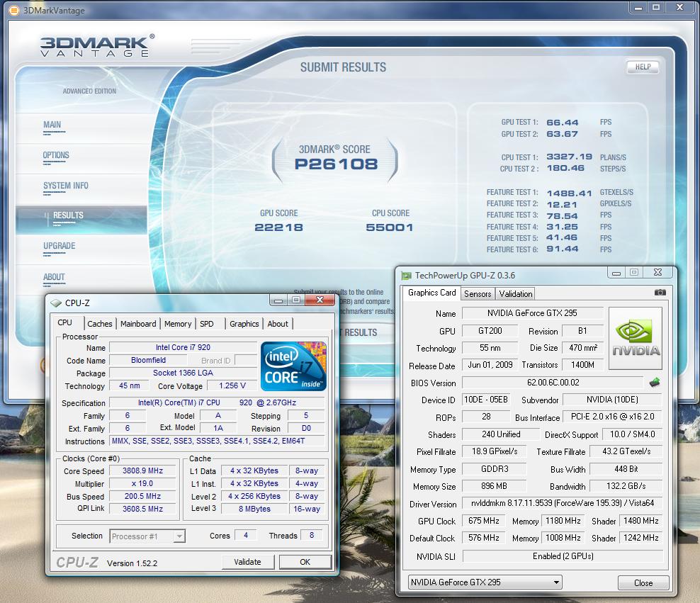This screenshot has width=700, height=603.
Task: Click the Package value Socket 1366 LGA
Action: [x=183, y=373]
